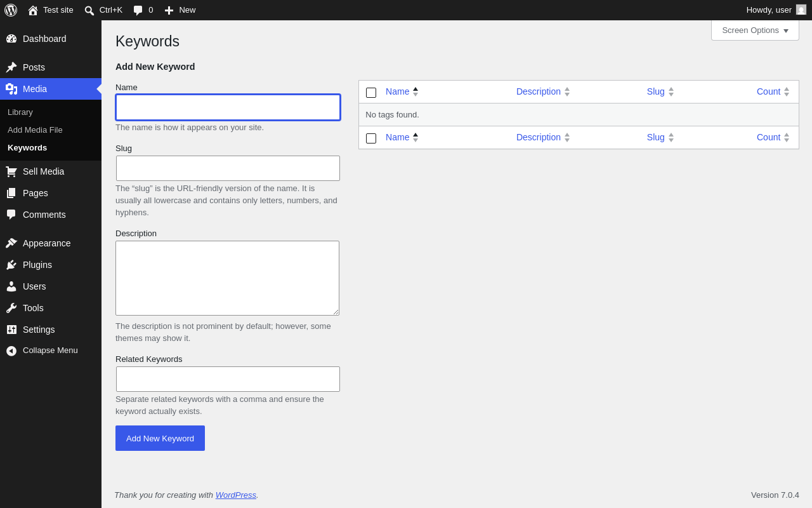Open the Ctrl+K search command palette icon

click(89, 10)
